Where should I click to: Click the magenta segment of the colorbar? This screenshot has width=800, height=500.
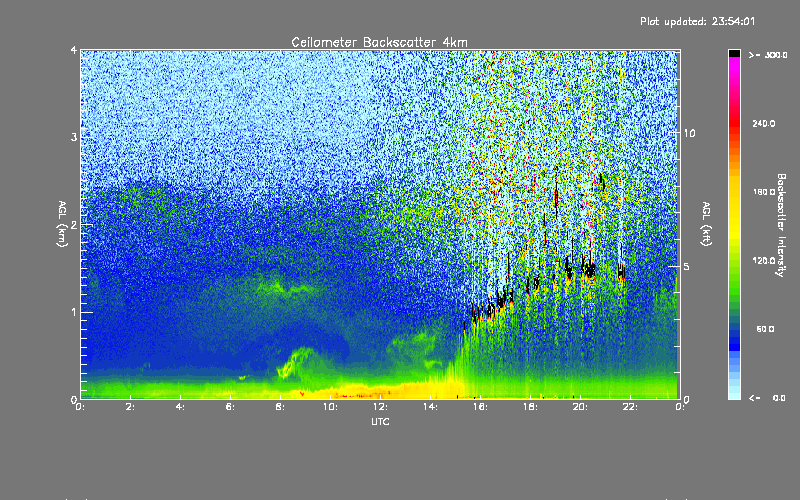734,64
